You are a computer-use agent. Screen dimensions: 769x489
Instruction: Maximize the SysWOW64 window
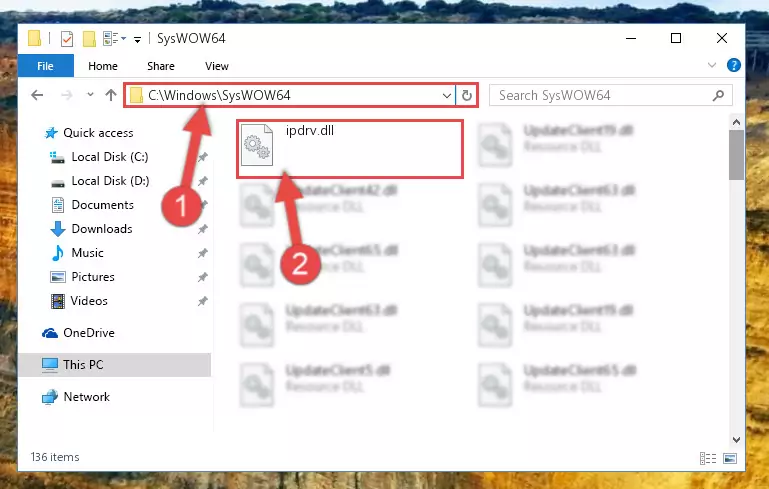coord(676,38)
